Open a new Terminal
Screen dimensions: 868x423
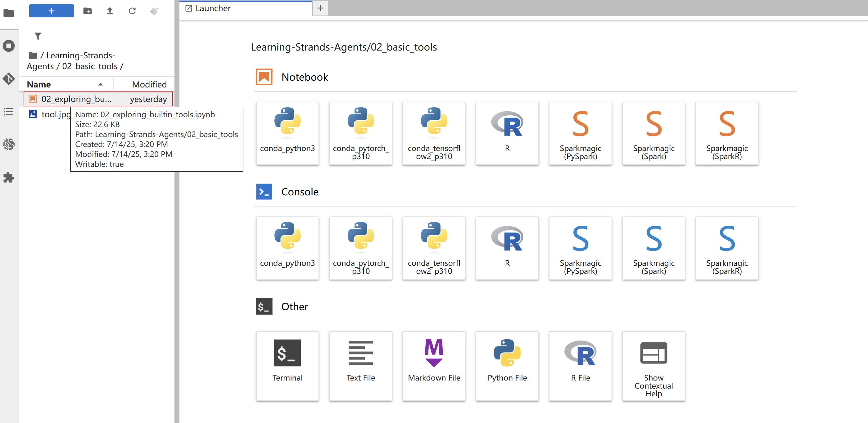(x=287, y=366)
